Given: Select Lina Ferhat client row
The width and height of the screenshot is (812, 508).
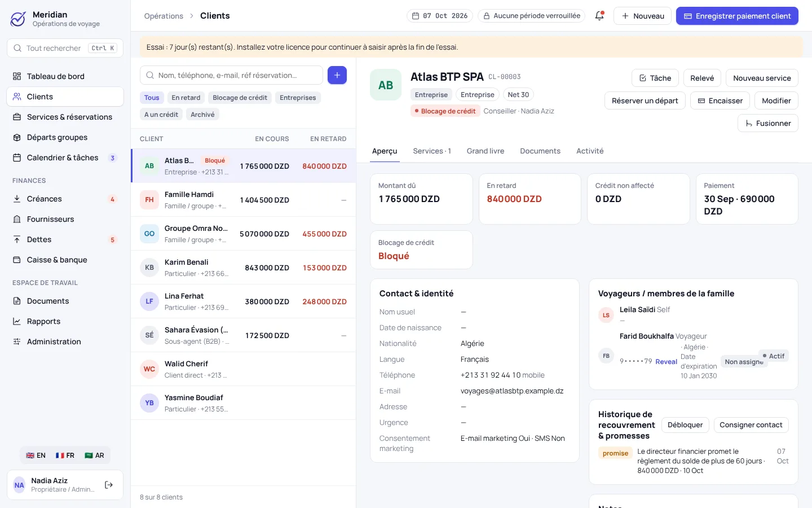Looking at the screenshot, I should tap(244, 301).
